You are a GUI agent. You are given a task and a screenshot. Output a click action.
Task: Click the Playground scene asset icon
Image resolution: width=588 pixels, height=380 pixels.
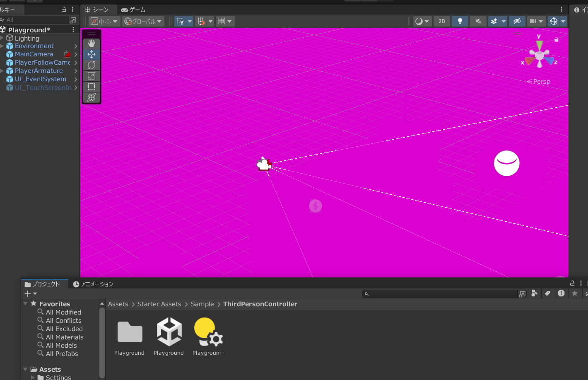169,332
